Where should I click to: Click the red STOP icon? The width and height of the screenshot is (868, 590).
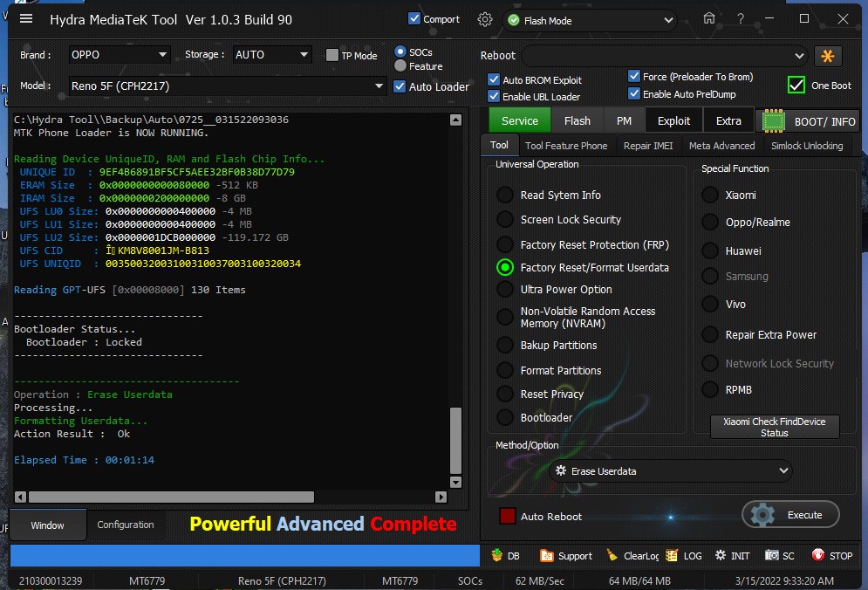coord(817,555)
